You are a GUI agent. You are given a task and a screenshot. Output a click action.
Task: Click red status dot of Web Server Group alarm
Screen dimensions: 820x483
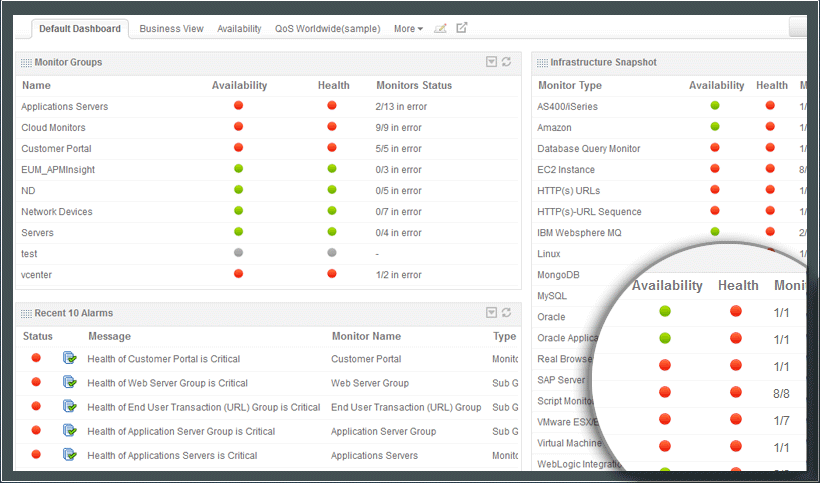click(x=36, y=382)
